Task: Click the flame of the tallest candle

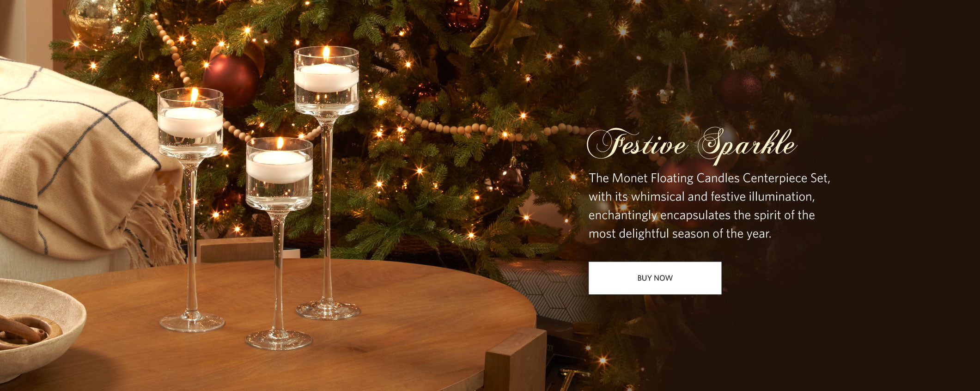Action: point(326,54)
